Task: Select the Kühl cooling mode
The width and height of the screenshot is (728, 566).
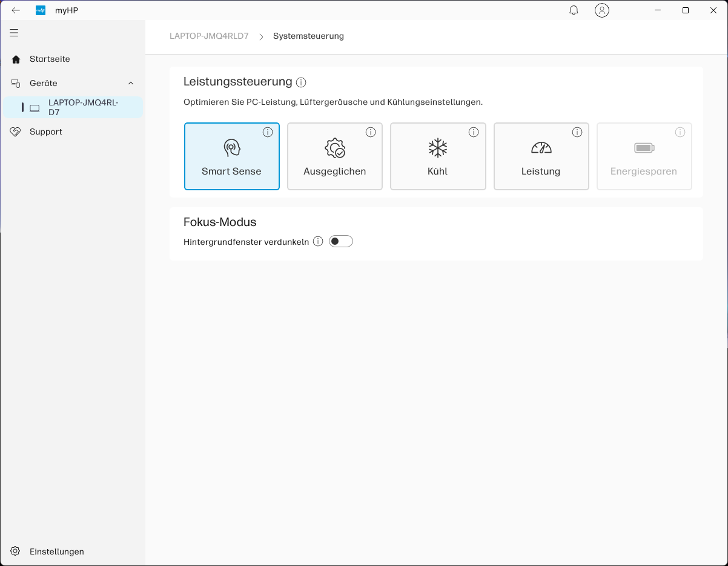Action: point(438,156)
